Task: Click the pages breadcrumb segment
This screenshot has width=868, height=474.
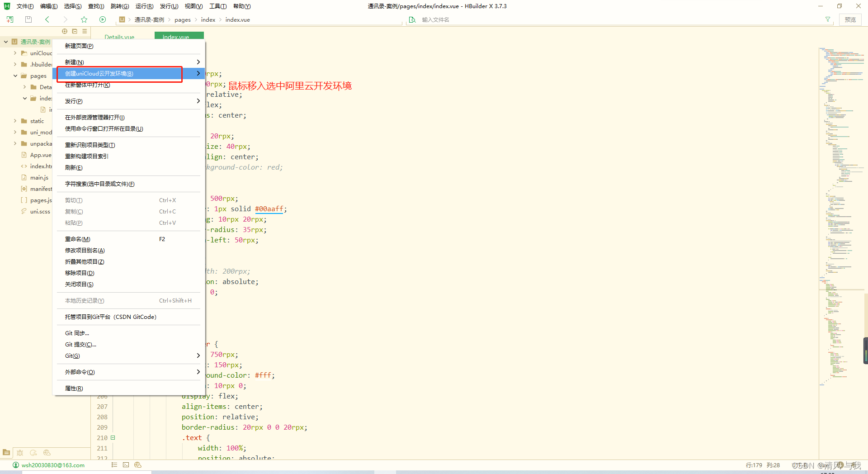Action: point(183,19)
